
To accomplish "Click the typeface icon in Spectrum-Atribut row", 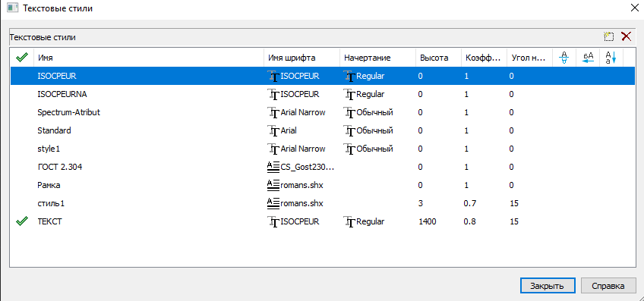I will tap(349, 112).
